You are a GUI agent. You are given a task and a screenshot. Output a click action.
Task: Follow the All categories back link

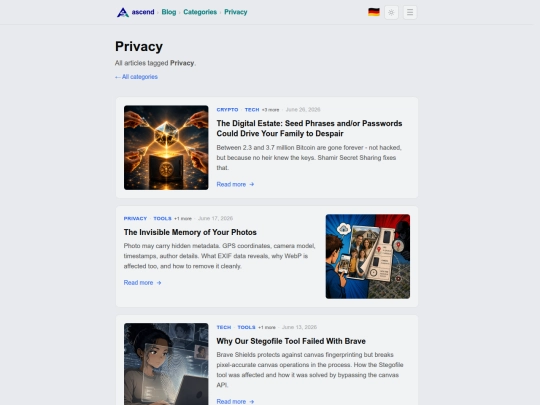[136, 77]
